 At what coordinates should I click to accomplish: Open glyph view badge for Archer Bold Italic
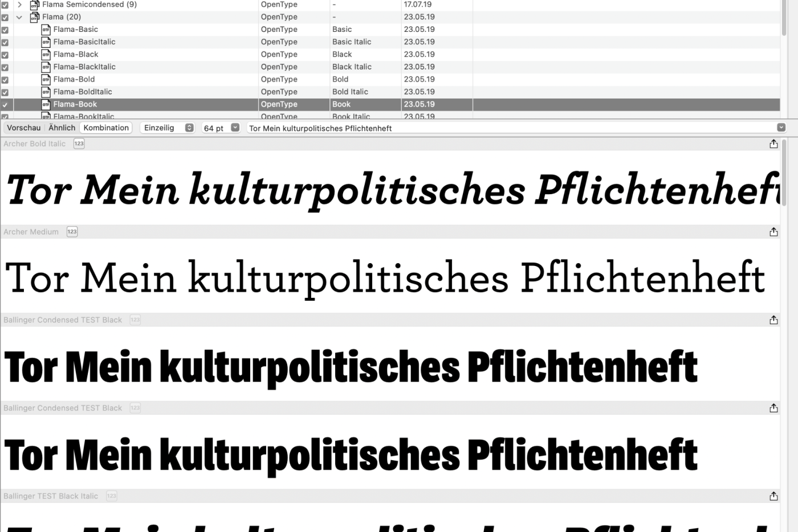79,144
